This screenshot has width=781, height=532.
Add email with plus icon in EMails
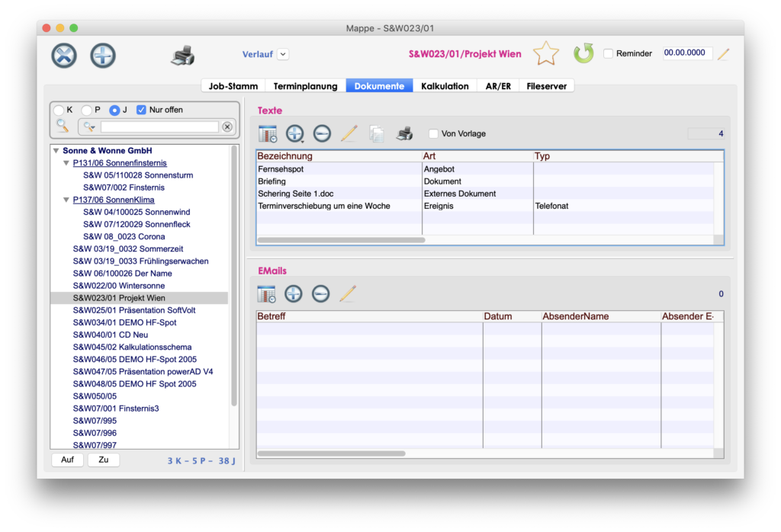click(x=294, y=293)
